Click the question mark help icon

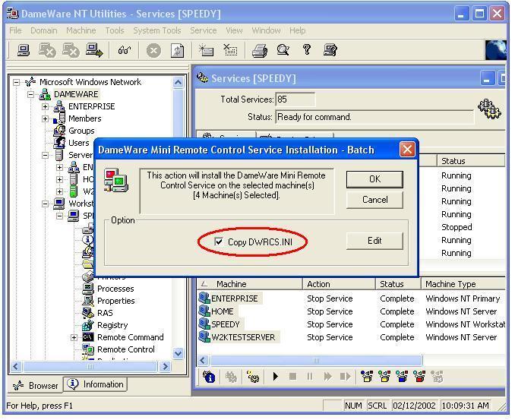click(x=307, y=49)
